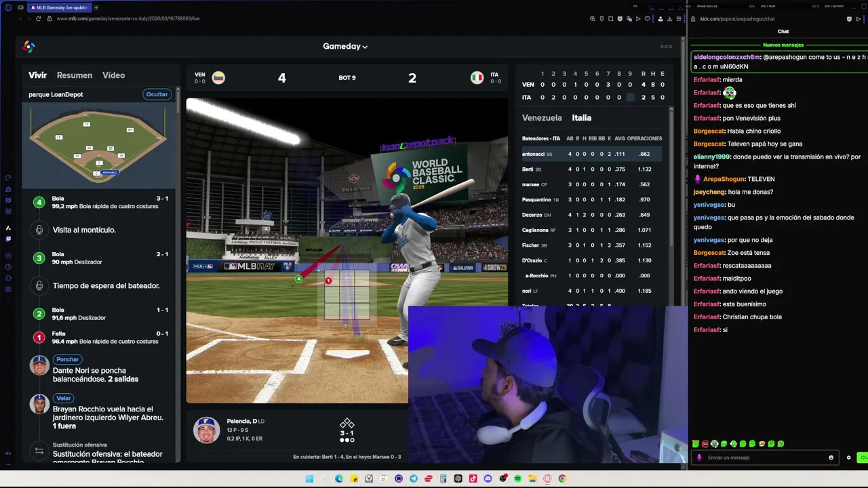This screenshot has width=868, height=488.
Task: Click the base runners diamond indicator
Action: (x=347, y=424)
